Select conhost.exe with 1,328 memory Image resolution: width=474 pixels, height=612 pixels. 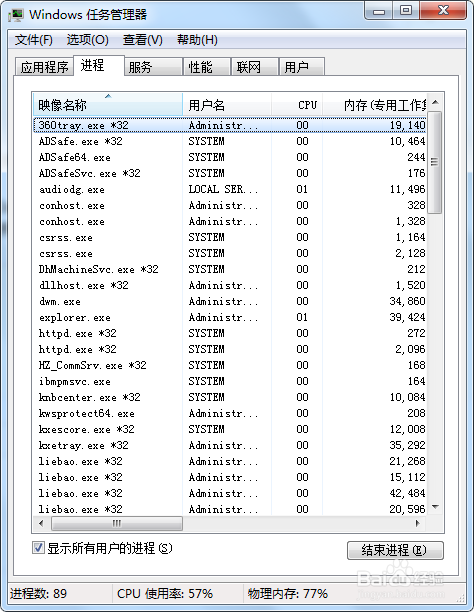click(230, 221)
